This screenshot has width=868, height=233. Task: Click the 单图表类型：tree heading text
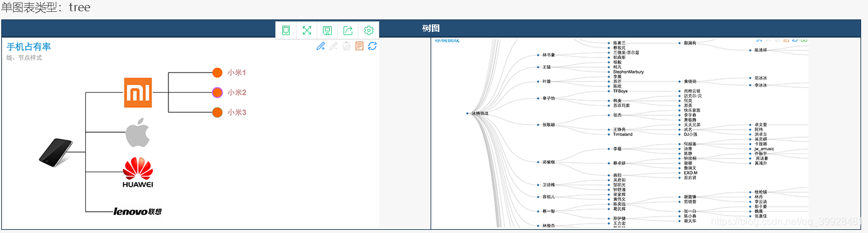46,8
